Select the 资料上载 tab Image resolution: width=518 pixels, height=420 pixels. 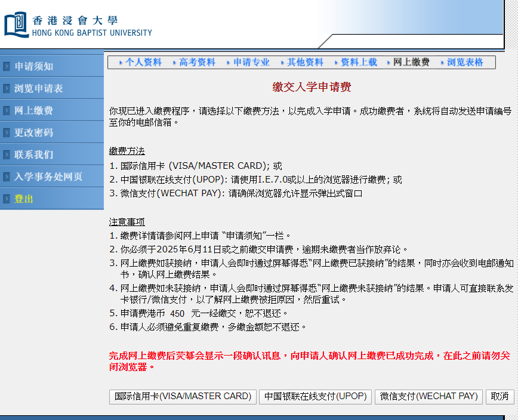[359, 62]
